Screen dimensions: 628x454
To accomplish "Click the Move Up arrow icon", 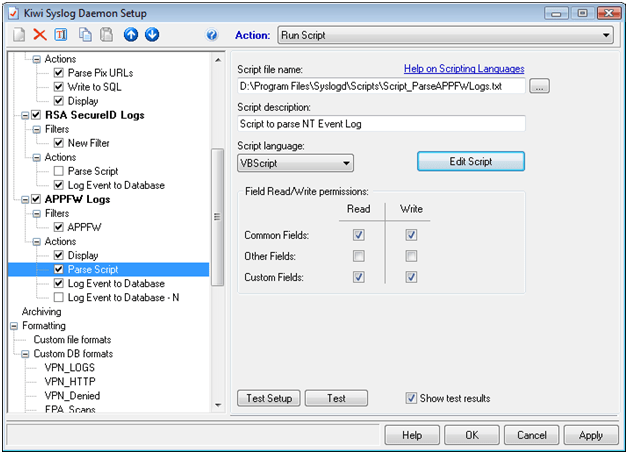I will point(131,35).
